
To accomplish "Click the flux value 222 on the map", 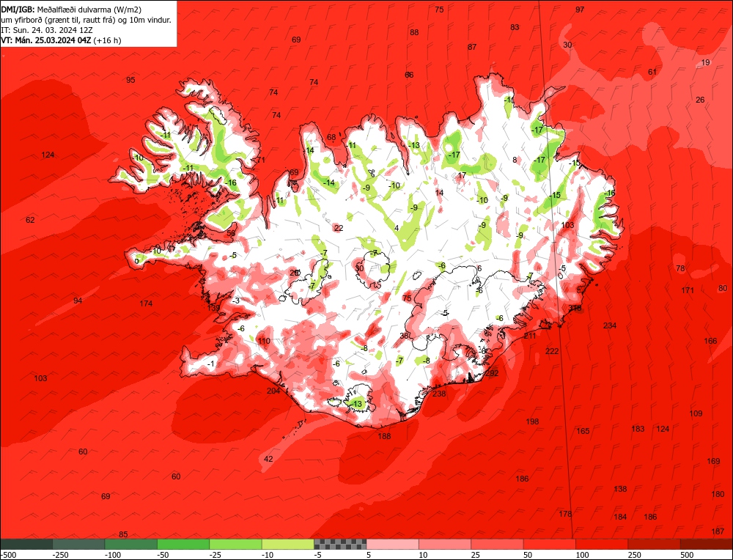I will (x=552, y=351).
